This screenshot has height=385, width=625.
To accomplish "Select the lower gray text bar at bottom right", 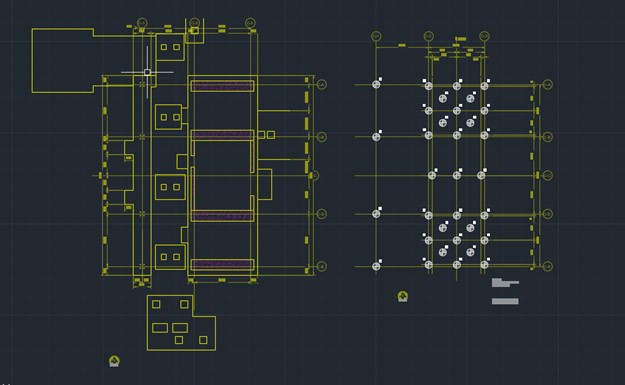I will click(x=505, y=301).
